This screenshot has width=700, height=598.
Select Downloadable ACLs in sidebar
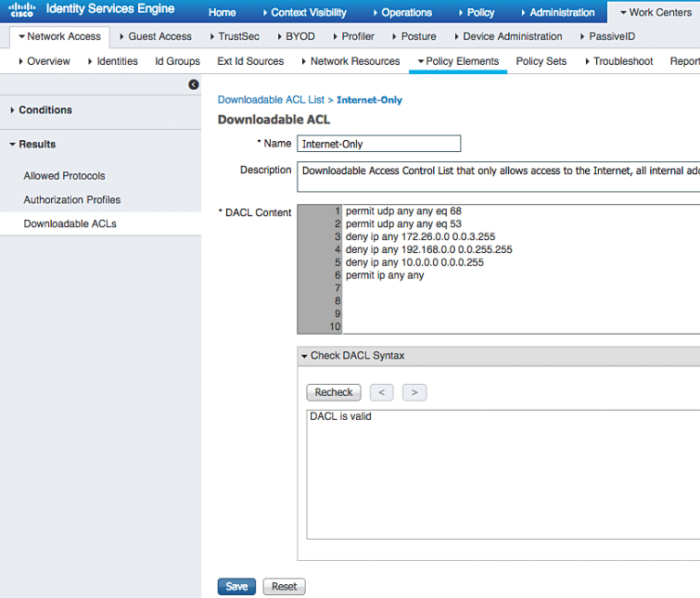pos(70,223)
